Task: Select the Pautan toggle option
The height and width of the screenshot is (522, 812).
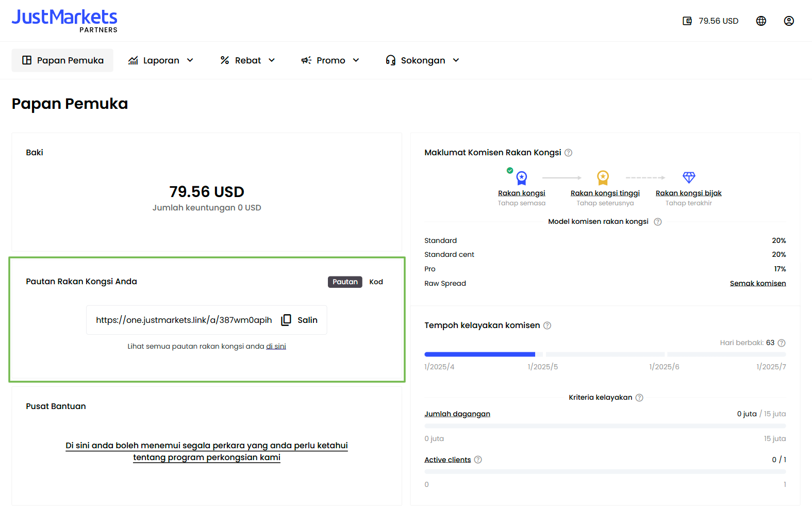Action: (345, 282)
